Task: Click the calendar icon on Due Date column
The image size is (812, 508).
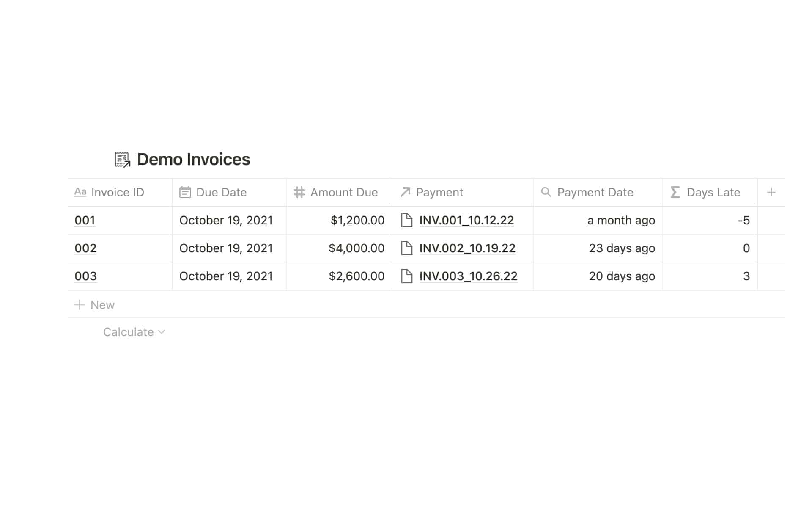Action: click(x=185, y=192)
